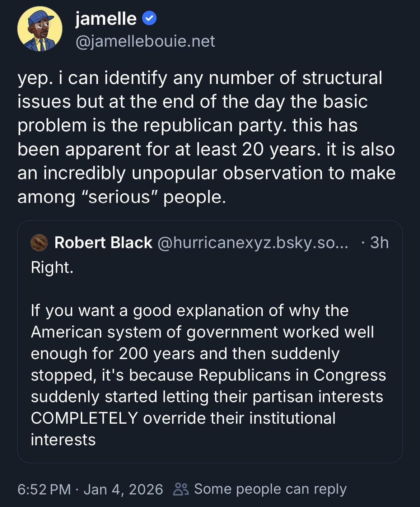The height and width of the screenshot is (507, 420).
Task: Click the "6:52 PM" post time
Action: tap(44, 489)
